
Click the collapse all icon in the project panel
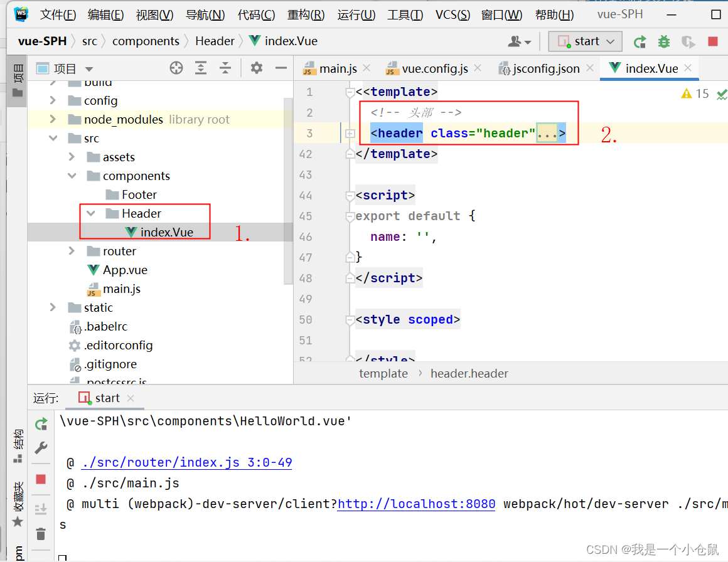(225, 68)
